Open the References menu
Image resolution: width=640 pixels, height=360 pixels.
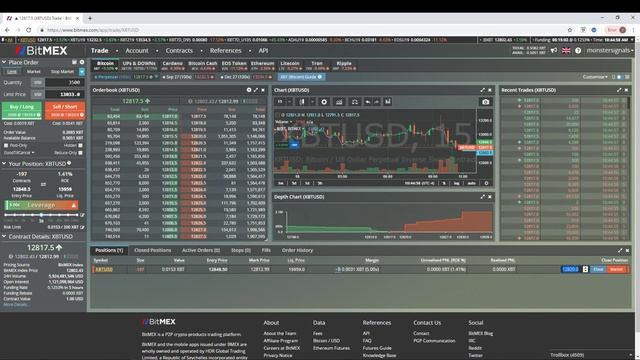click(225, 51)
